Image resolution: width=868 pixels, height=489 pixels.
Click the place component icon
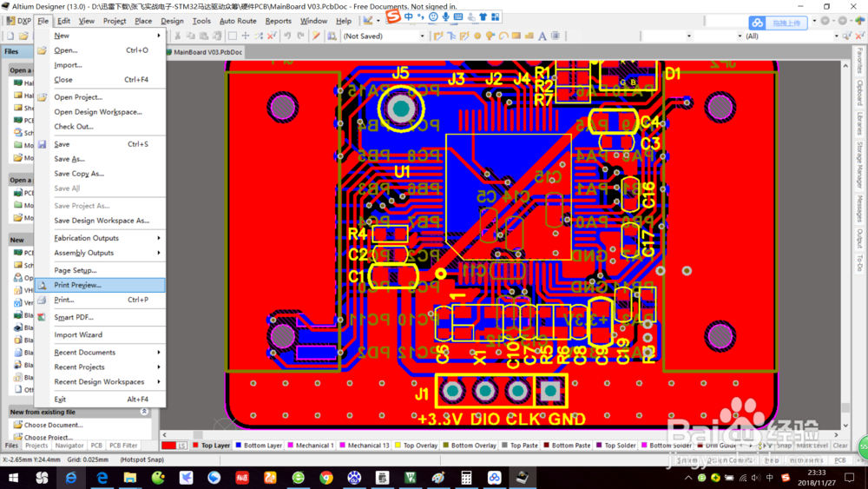[556, 36]
